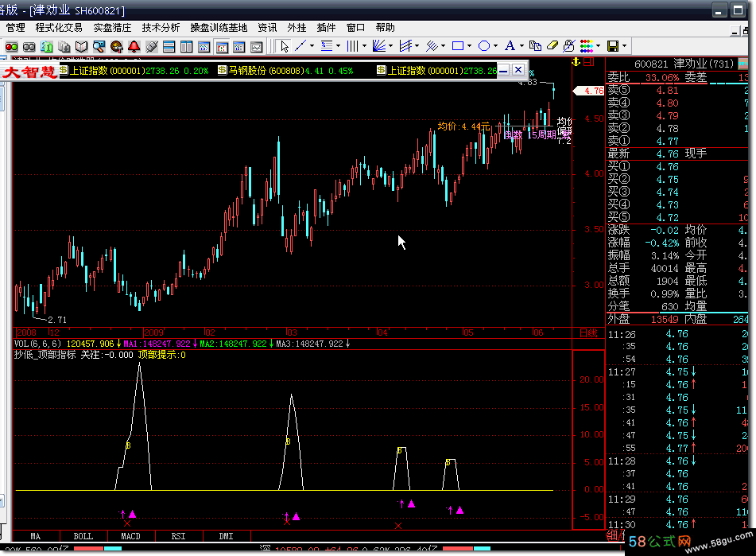Switch to the BOLL indicator tab
The width and height of the screenshot is (756, 556).
pos(83,536)
